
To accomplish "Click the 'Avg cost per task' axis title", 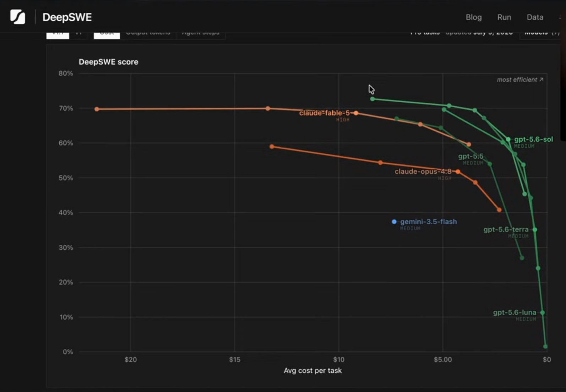I will point(312,370).
